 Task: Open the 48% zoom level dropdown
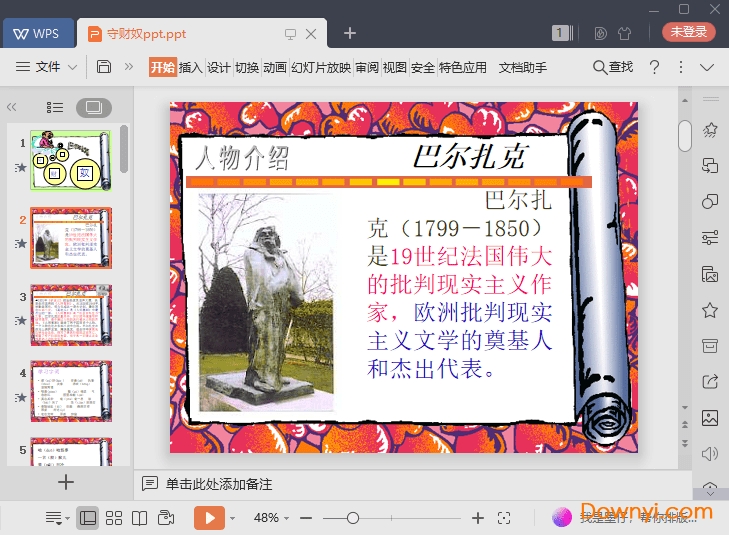click(272, 518)
